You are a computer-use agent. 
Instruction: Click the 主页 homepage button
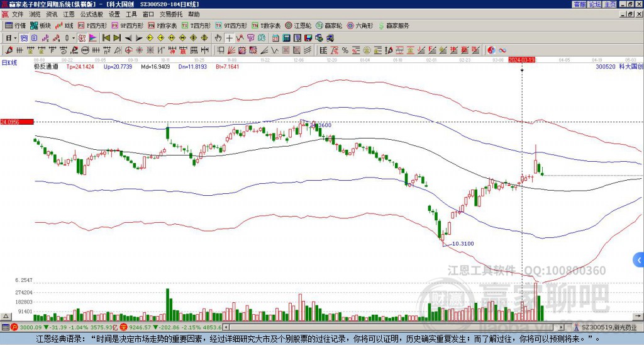(x=610, y=4)
